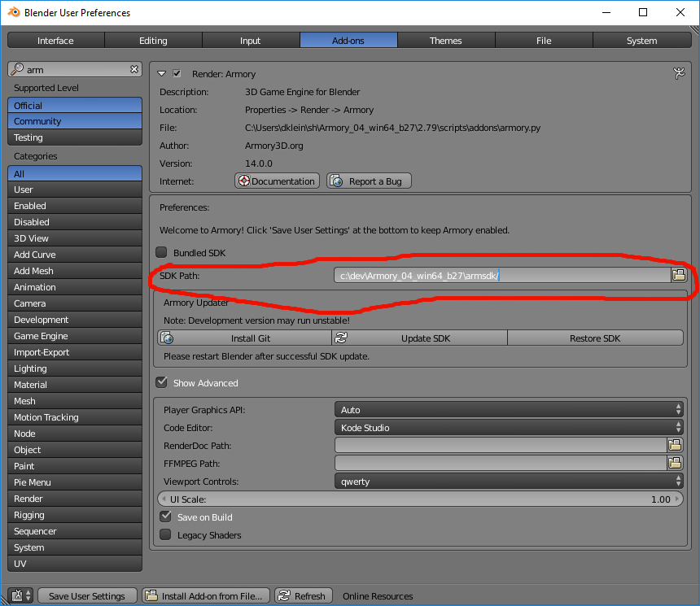The width and height of the screenshot is (700, 606).
Task: Click the wrench icon on the Armory add-on panel
Action: click(x=680, y=73)
